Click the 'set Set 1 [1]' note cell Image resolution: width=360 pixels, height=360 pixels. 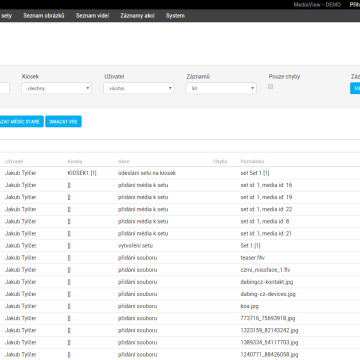point(255,173)
